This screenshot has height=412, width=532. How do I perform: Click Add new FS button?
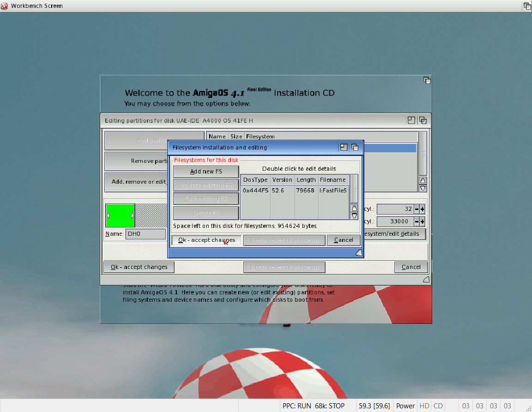coord(206,172)
